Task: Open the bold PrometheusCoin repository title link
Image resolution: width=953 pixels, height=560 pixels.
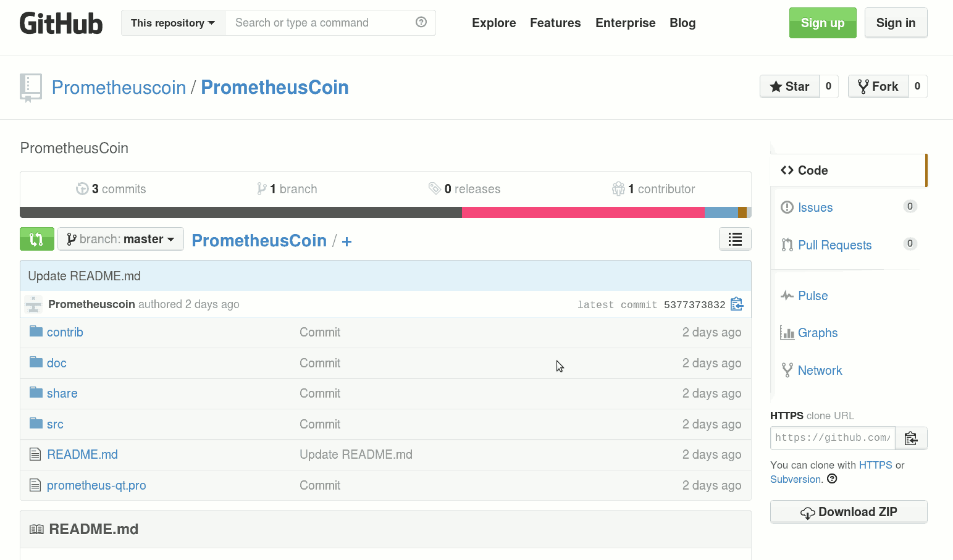Action: 275,88
